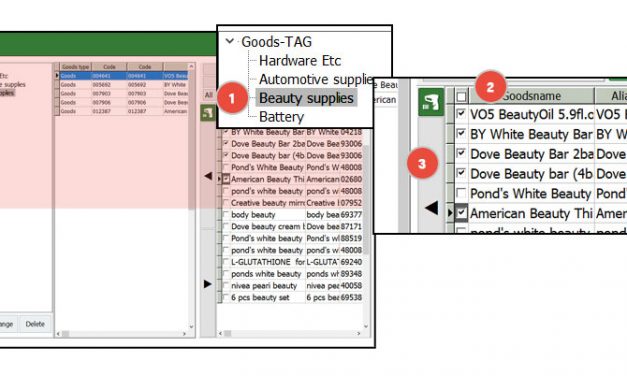Click the Delete button
The width and height of the screenshot is (627, 376).
click(35, 324)
